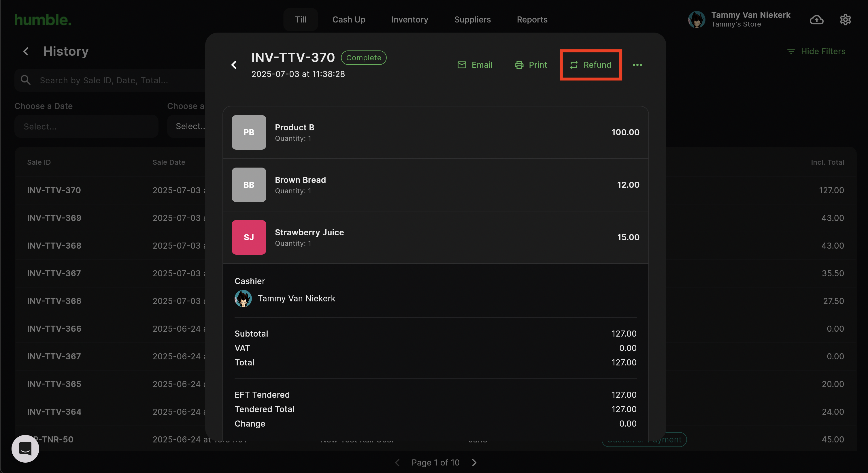Go back from History page arrow
Screen dimensions: 868x473
point(26,51)
